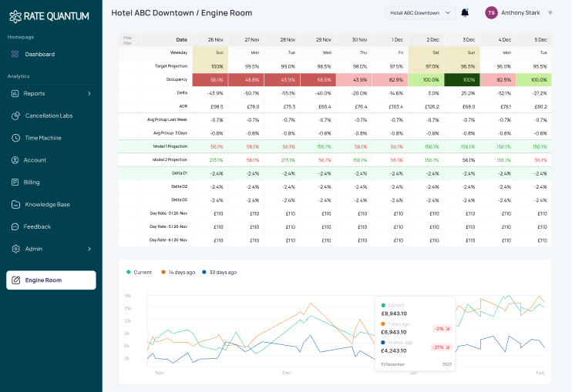Toggle the 14 days ago legend item
This screenshot has height=392, width=572.
click(x=178, y=272)
